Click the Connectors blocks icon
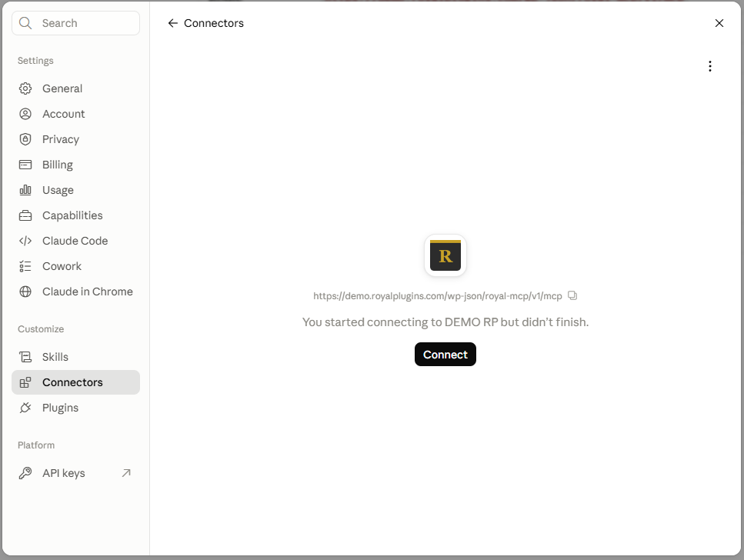 [x=25, y=382]
